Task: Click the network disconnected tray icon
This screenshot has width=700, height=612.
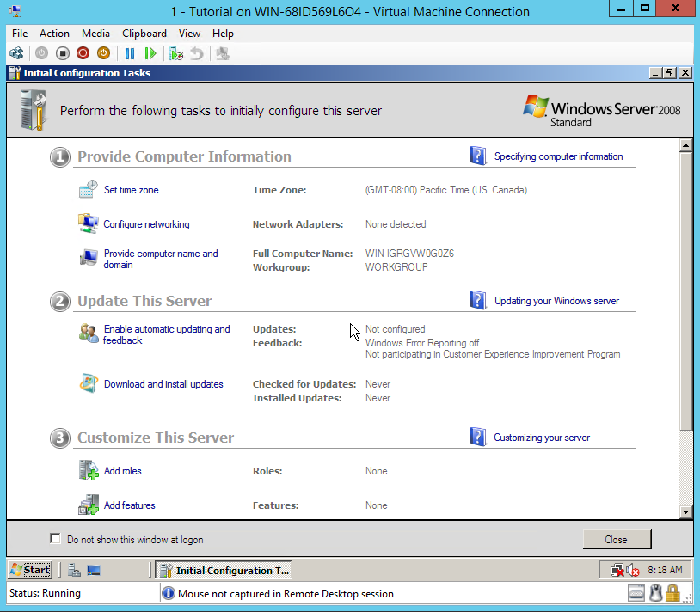Action: pos(617,571)
